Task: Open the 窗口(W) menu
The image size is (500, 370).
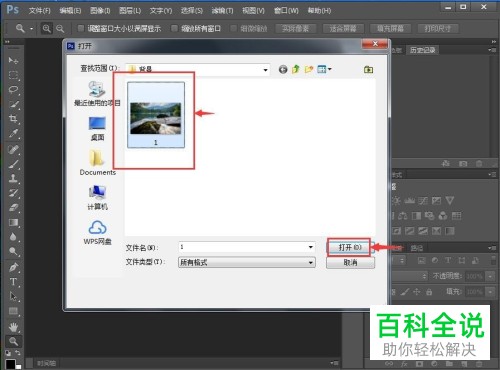Action: [286, 11]
